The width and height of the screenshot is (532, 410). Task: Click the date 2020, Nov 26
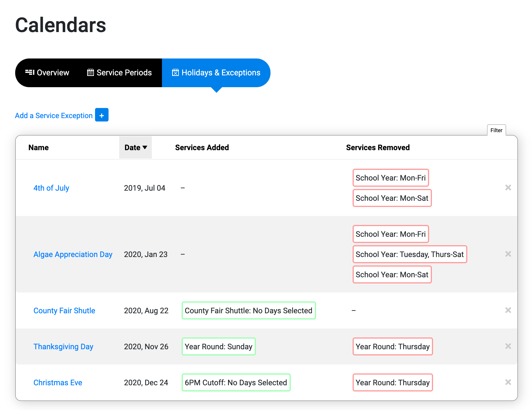tap(146, 346)
